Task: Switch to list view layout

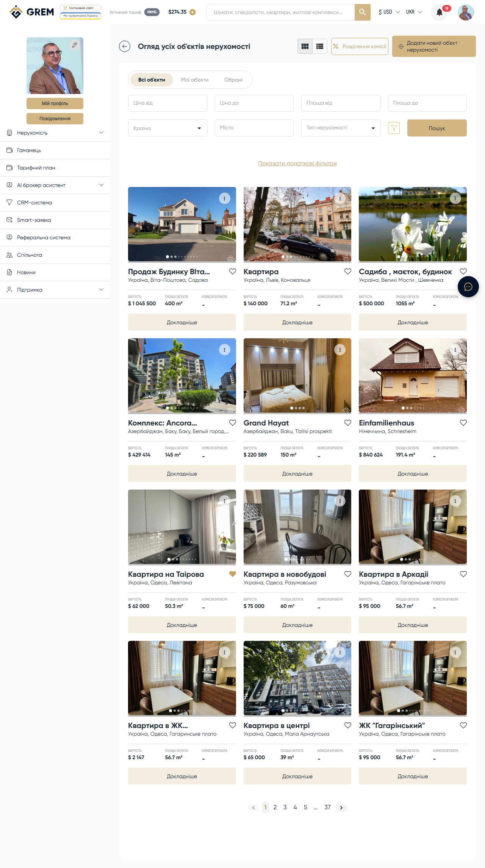Action: 320,46
